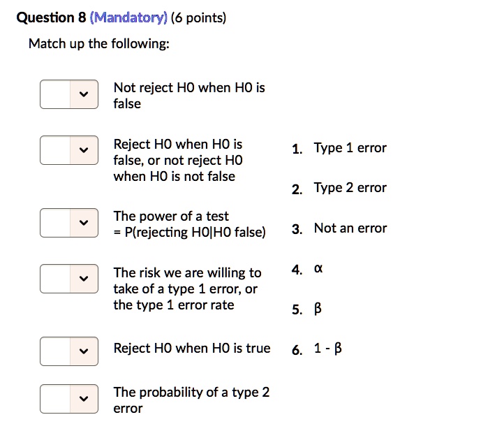The height and width of the screenshot is (431, 504).
Task: Click chevron arrow beside power of a test
Action: click(84, 223)
